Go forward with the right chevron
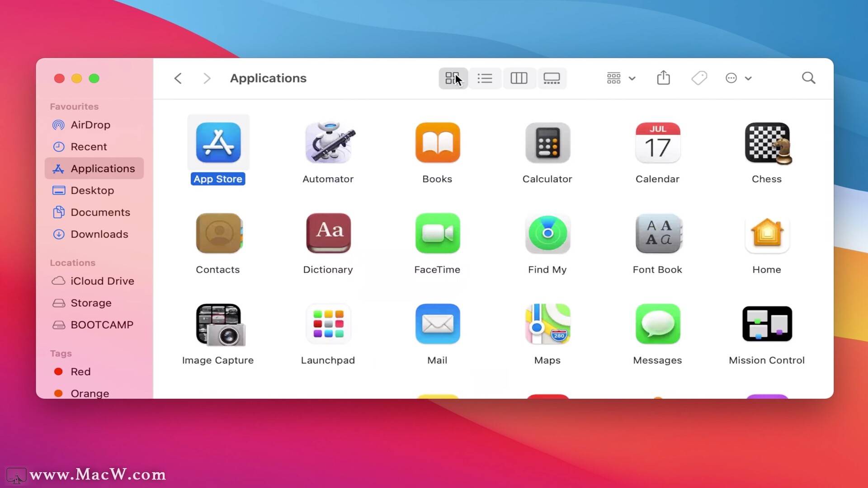 click(x=207, y=78)
